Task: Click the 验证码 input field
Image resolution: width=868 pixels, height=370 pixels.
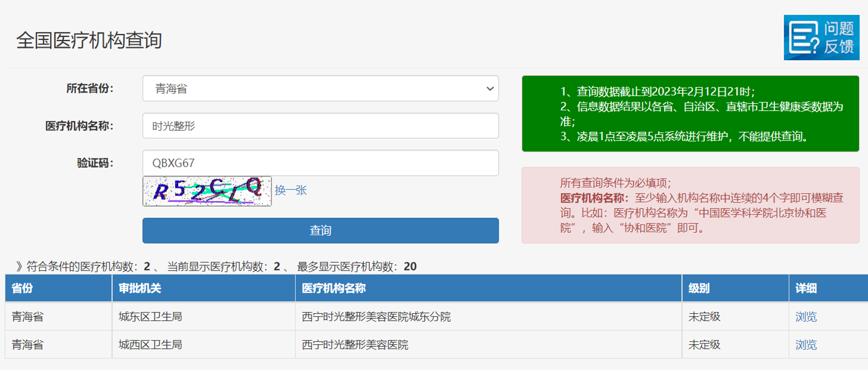Action: (x=320, y=163)
